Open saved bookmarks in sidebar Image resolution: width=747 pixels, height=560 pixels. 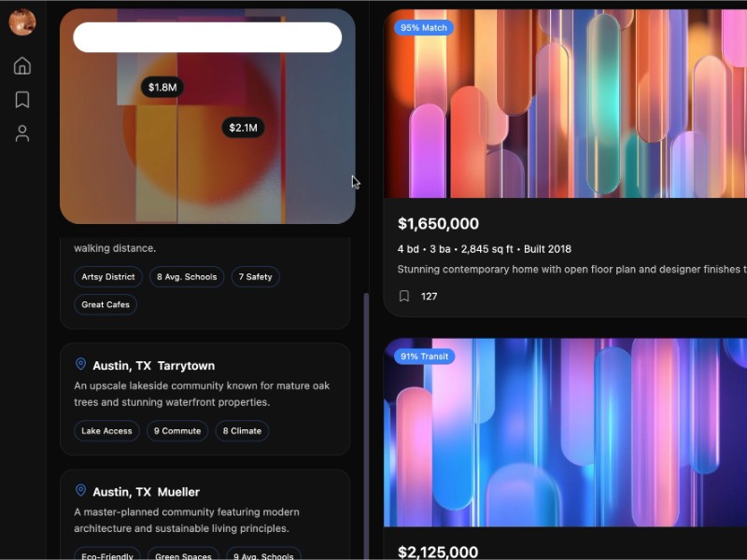click(22, 99)
